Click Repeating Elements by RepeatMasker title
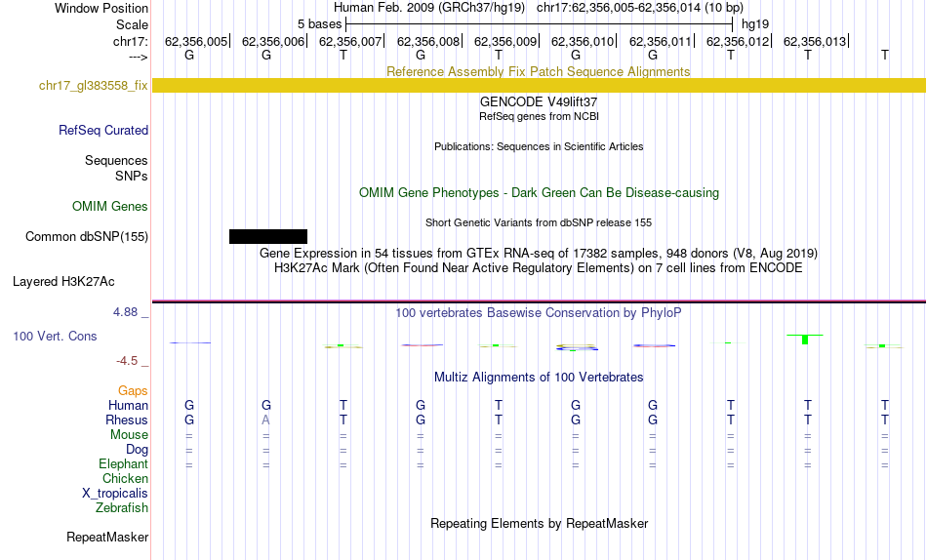The width and height of the screenshot is (927, 560). pos(540,523)
